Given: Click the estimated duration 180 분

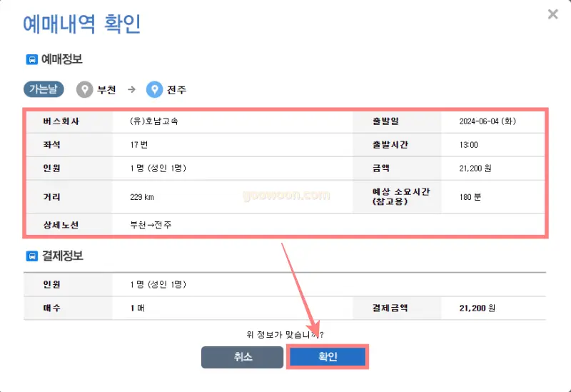Looking at the screenshot, I should [470, 197].
